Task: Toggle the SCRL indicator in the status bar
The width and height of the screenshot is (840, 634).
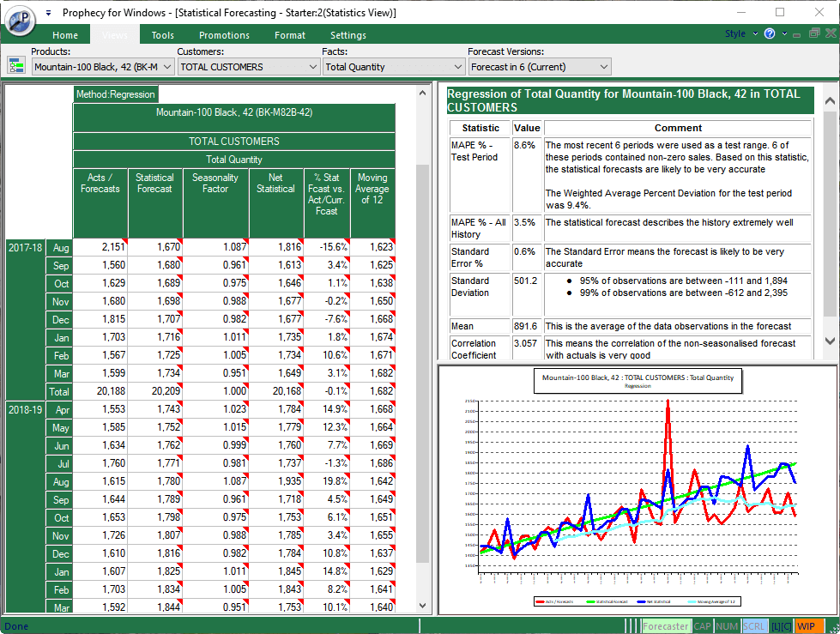Action: point(753,626)
